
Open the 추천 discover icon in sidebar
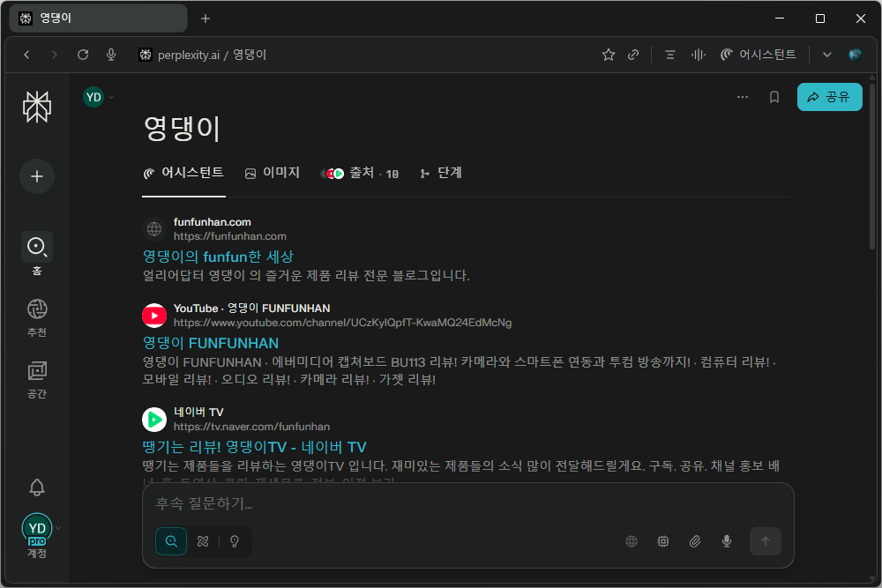tap(37, 309)
